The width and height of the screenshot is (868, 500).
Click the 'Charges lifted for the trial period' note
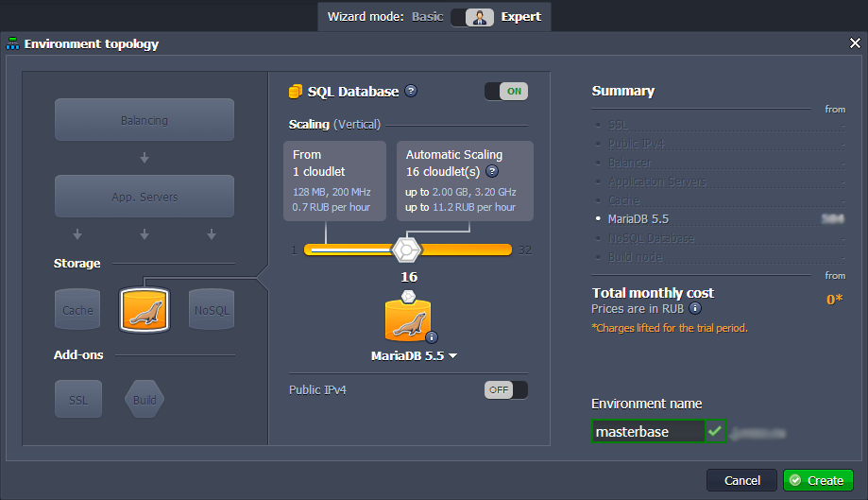click(670, 328)
